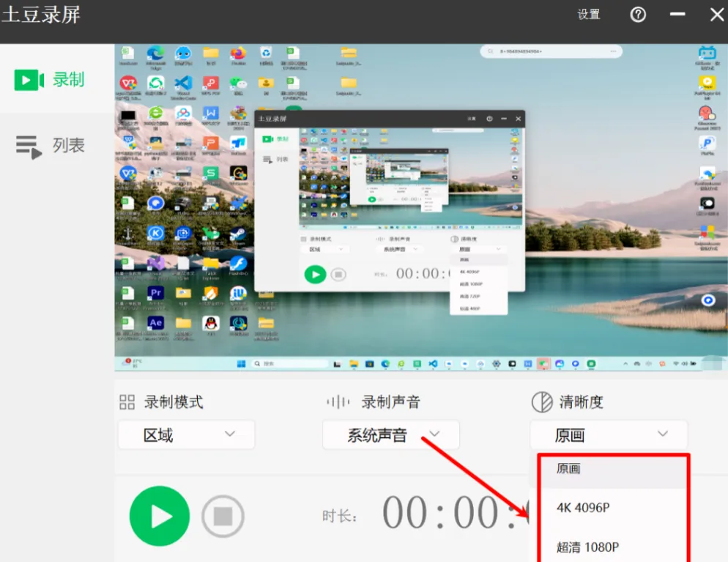Open help via the question mark icon
Screen dimensions: 728x562
638,15
